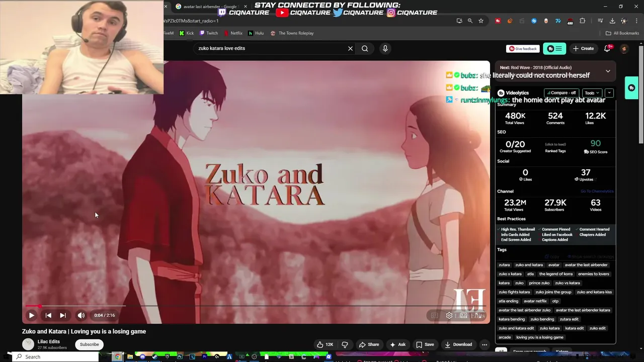Viewport: 644px width, 362px height.
Task: Subscribe to Lilac Edits
Action: [89, 344]
